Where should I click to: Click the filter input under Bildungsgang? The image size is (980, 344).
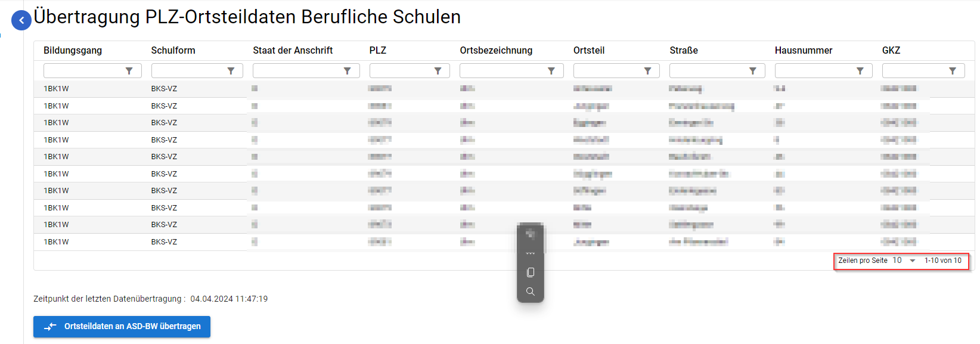(x=83, y=70)
